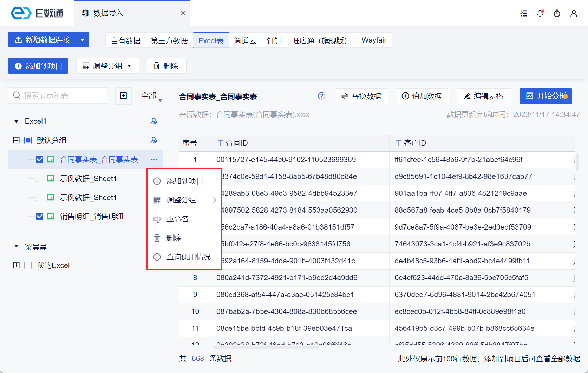Close the 数据导入 tab

pyautogui.click(x=183, y=13)
